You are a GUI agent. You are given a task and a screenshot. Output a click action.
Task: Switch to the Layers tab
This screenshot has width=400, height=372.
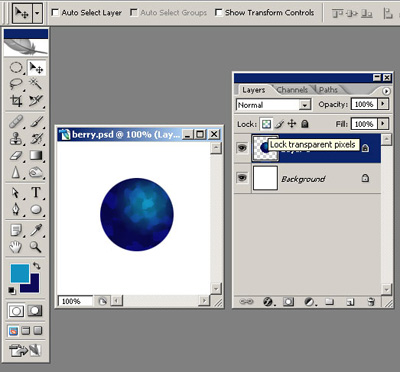pos(254,90)
